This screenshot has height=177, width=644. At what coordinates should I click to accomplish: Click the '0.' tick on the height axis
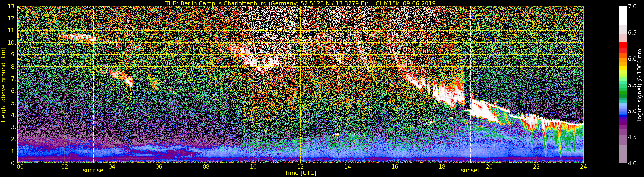click(x=13, y=163)
